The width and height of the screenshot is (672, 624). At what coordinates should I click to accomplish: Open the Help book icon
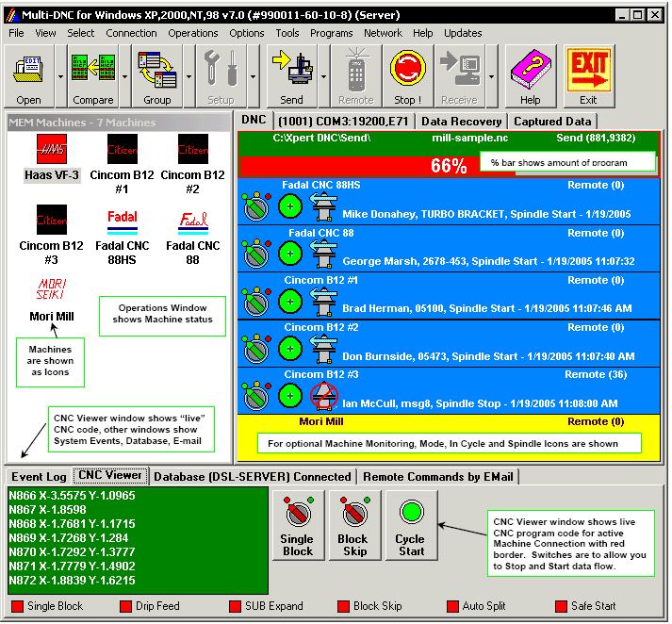coord(530,75)
